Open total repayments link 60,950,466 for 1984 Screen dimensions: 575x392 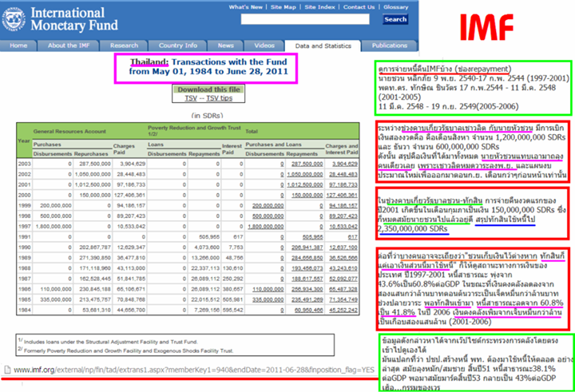(309, 311)
